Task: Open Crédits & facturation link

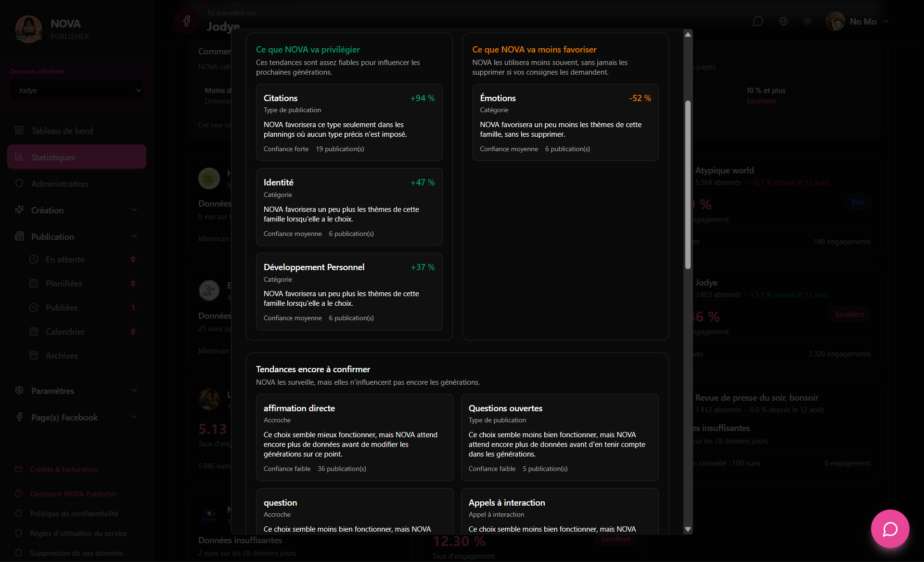Action: 64,470
